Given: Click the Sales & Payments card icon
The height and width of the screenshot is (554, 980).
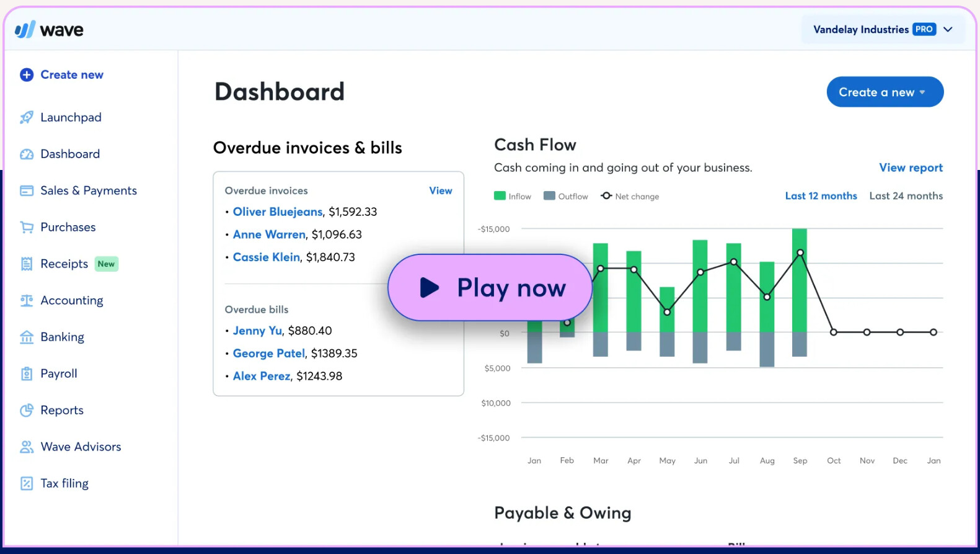Looking at the screenshot, I should pyautogui.click(x=26, y=190).
